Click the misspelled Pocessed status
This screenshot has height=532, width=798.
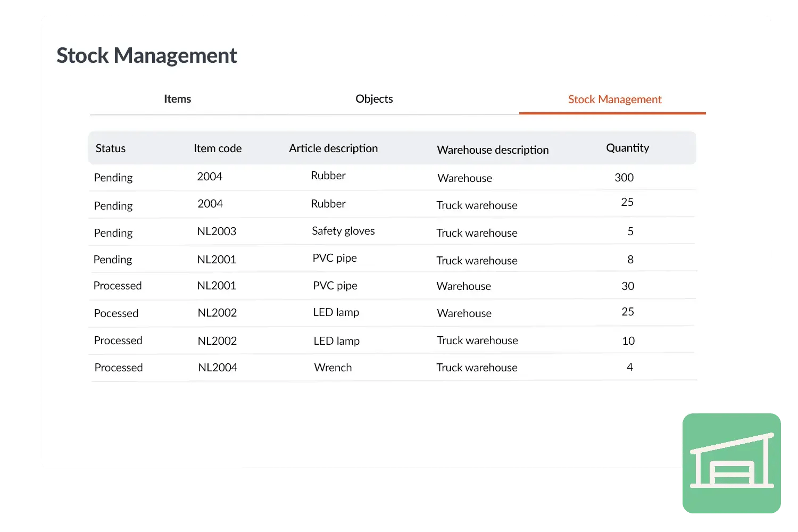coord(116,313)
